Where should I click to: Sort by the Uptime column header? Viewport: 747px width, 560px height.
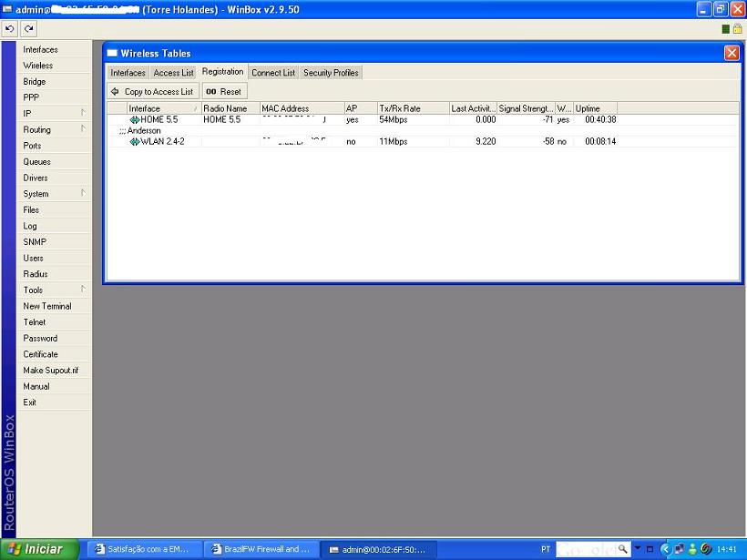(x=596, y=108)
